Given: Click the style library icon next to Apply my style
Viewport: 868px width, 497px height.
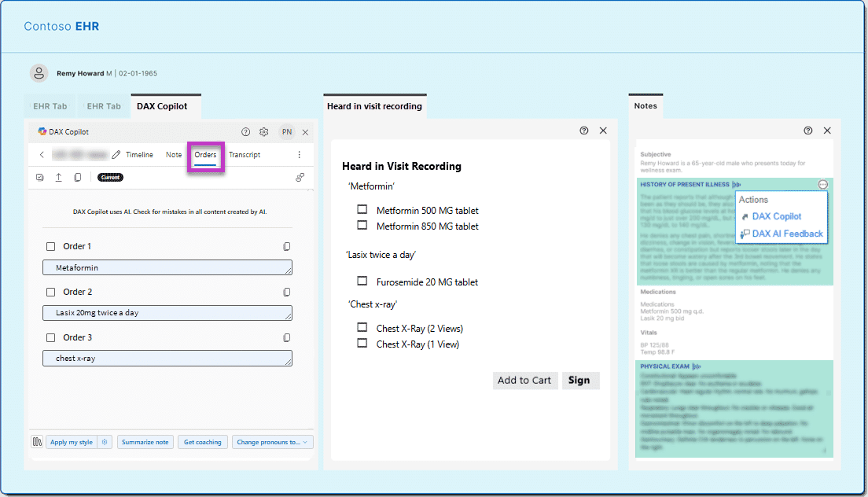Looking at the screenshot, I should point(36,441).
